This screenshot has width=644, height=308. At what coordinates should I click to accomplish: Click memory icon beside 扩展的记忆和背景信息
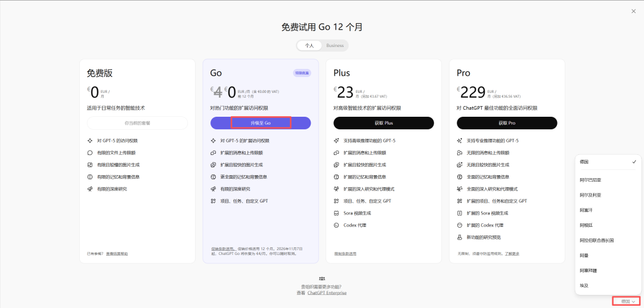[336, 177]
